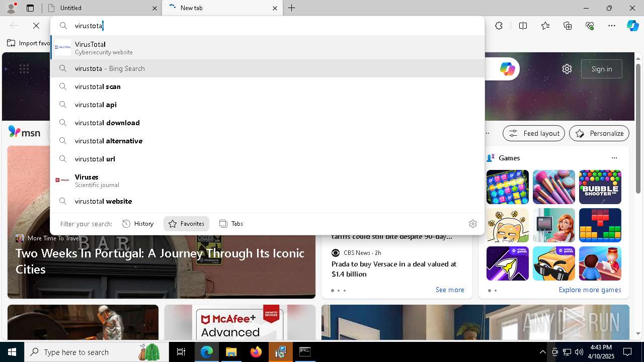Open the Copilot sidebar icon
Screen dimensions: 644x362
pos(633,26)
